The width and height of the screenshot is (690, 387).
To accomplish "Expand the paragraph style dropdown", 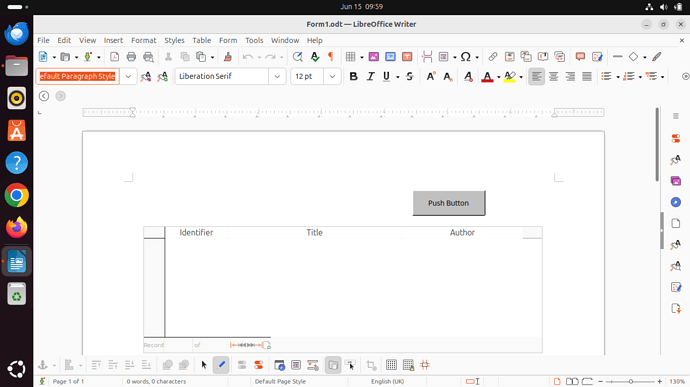I will pos(128,77).
